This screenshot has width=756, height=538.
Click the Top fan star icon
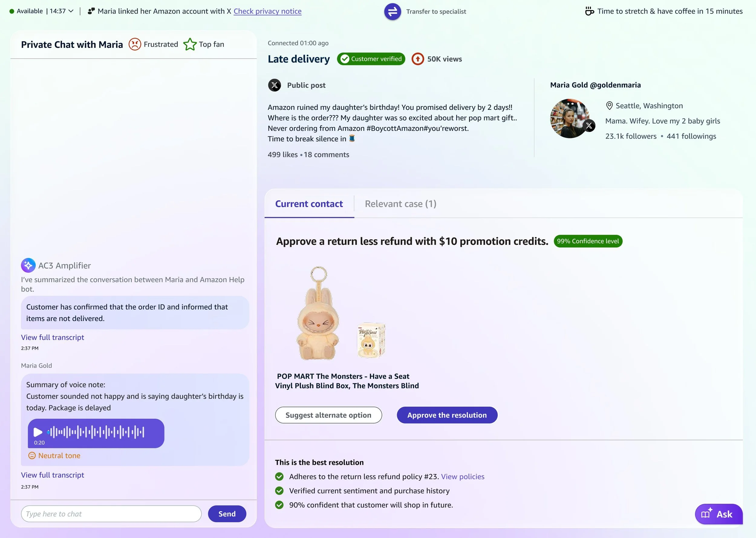[190, 44]
